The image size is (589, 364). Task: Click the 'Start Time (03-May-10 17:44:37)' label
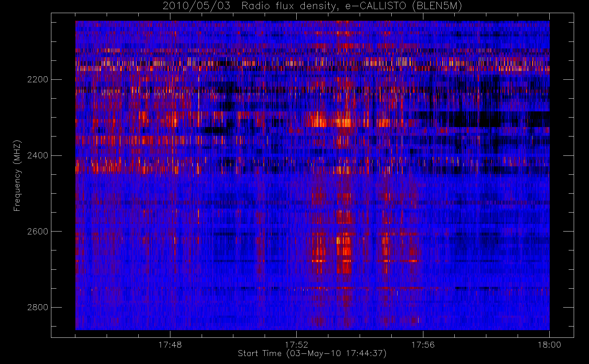pyautogui.click(x=312, y=353)
